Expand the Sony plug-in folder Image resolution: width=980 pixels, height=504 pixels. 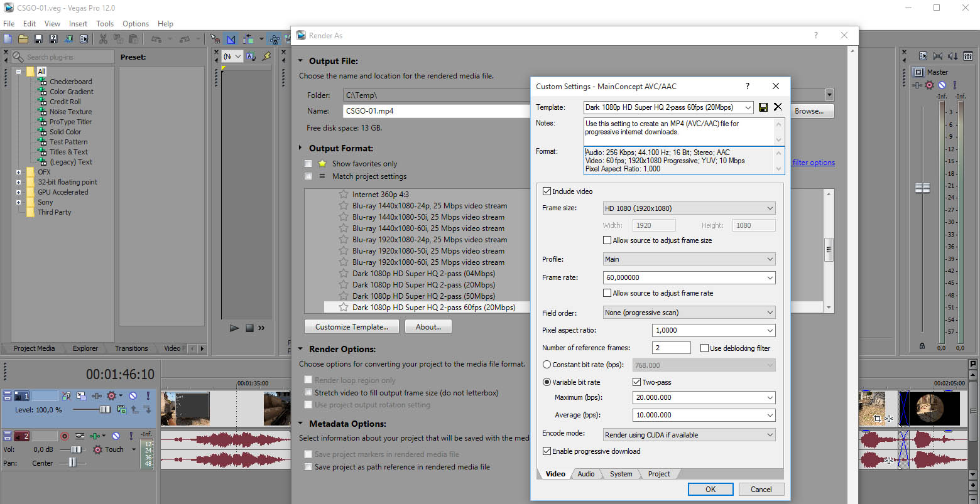[x=18, y=202]
